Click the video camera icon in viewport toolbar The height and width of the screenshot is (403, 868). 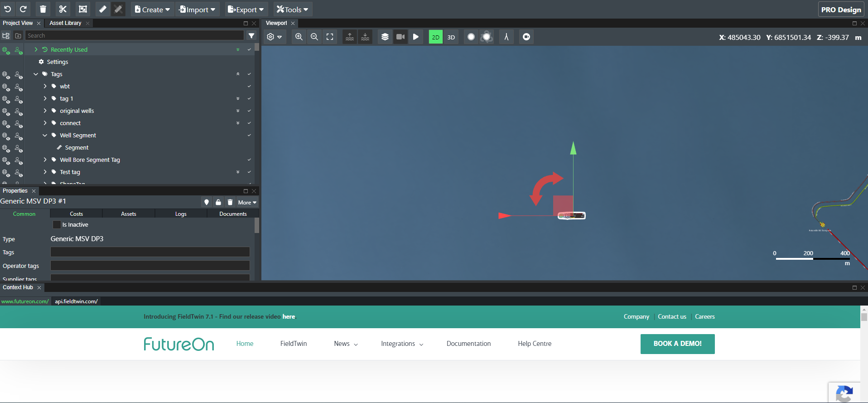400,37
